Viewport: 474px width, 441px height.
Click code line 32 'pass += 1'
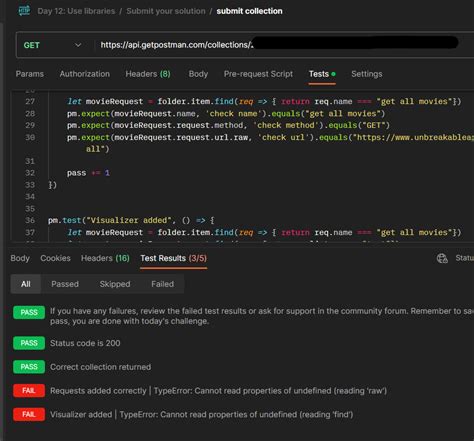pyautogui.click(x=88, y=173)
